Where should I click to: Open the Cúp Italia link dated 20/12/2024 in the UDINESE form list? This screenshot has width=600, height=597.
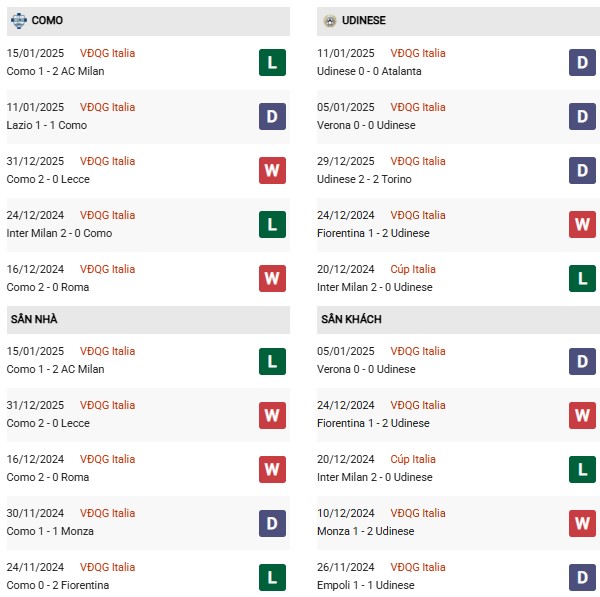pyautogui.click(x=412, y=269)
